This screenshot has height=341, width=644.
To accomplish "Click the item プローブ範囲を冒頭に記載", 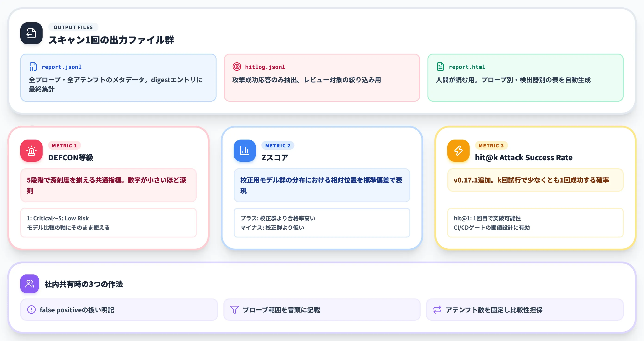I will (322, 310).
